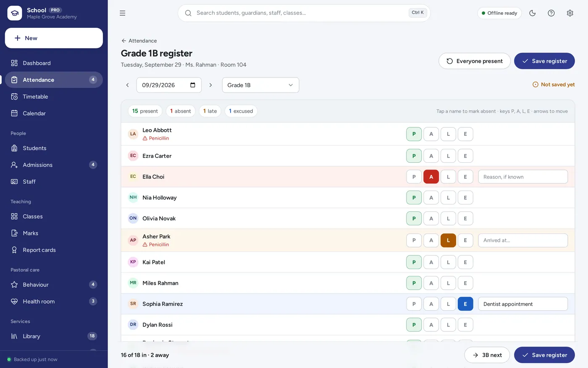Toggle the sidebar hamburger menu
The image size is (588, 368).
click(x=123, y=13)
